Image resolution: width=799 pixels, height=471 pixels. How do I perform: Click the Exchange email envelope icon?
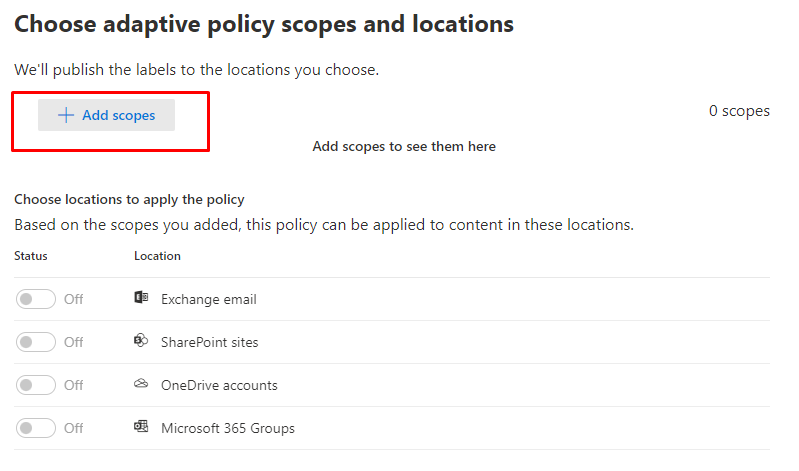click(141, 299)
